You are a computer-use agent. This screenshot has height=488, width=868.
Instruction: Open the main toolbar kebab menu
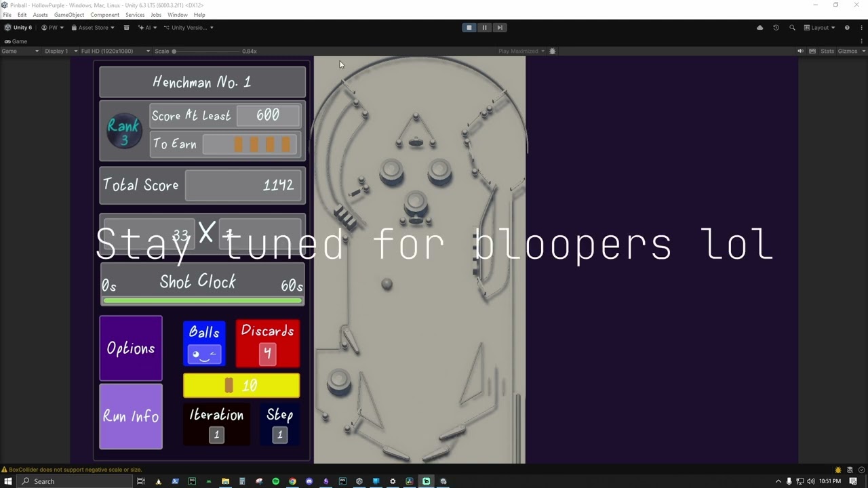pyautogui.click(x=861, y=28)
